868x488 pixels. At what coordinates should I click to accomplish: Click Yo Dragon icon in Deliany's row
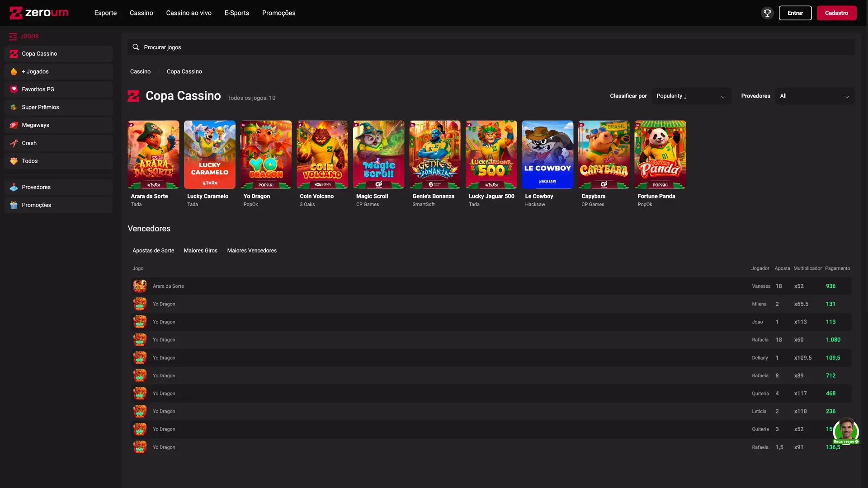coord(140,358)
